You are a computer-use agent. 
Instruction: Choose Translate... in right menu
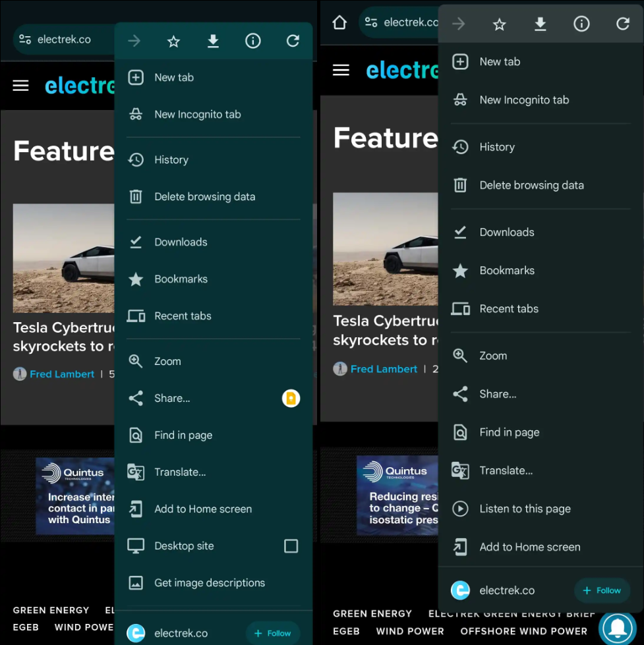click(541, 470)
